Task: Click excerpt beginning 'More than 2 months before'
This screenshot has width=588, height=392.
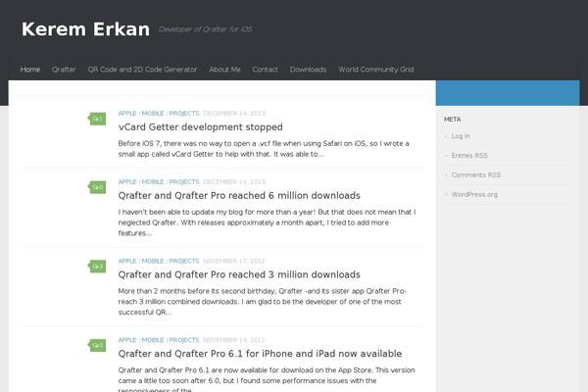Action: 262,302
